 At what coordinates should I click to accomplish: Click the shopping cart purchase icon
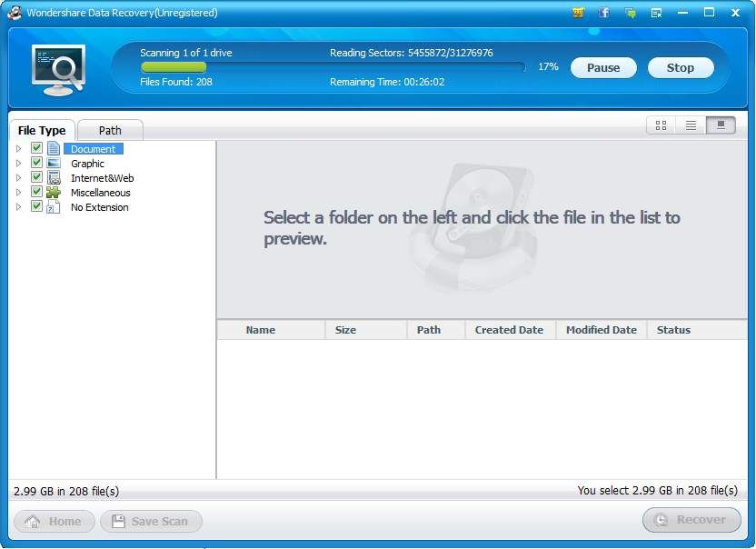(x=579, y=13)
